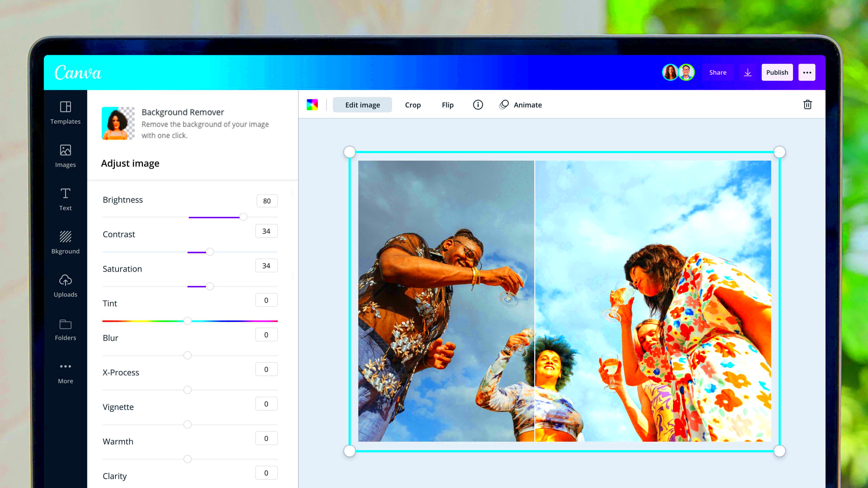Click the Background Remover thumbnail
The width and height of the screenshot is (868, 488).
[x=118, y=123]
